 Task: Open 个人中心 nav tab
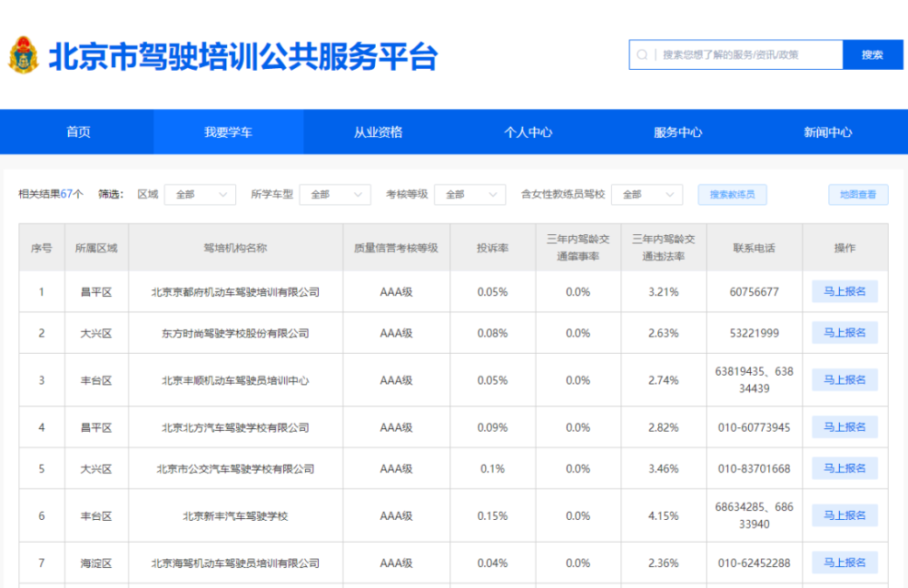point(528,132)
